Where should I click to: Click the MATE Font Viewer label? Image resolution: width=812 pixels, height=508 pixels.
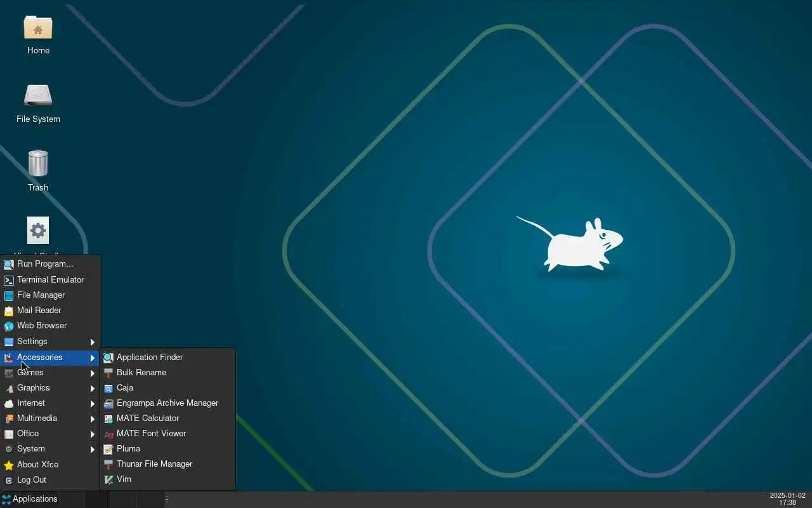click(x=151, y=434)
